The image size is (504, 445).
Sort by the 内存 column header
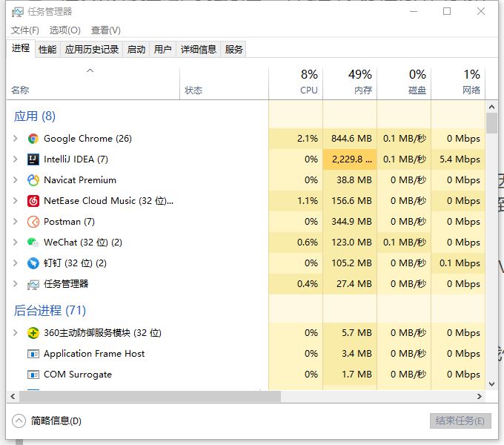point(350,83)
